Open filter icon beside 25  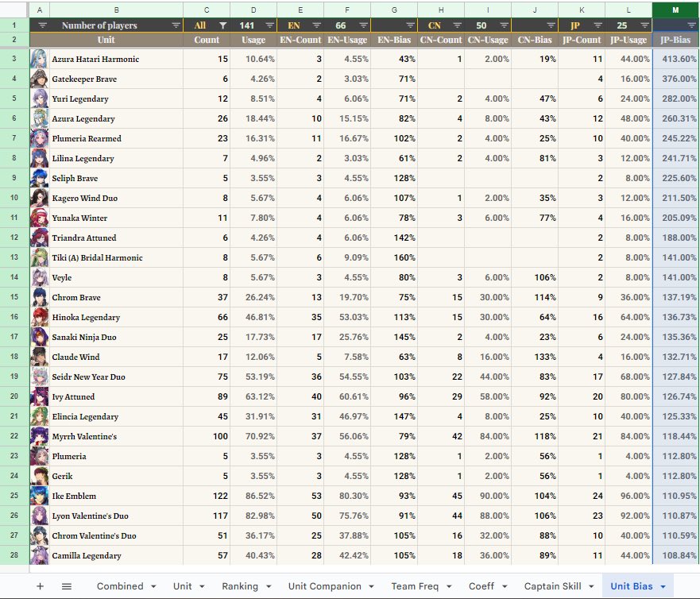click(x=644, y=25)
